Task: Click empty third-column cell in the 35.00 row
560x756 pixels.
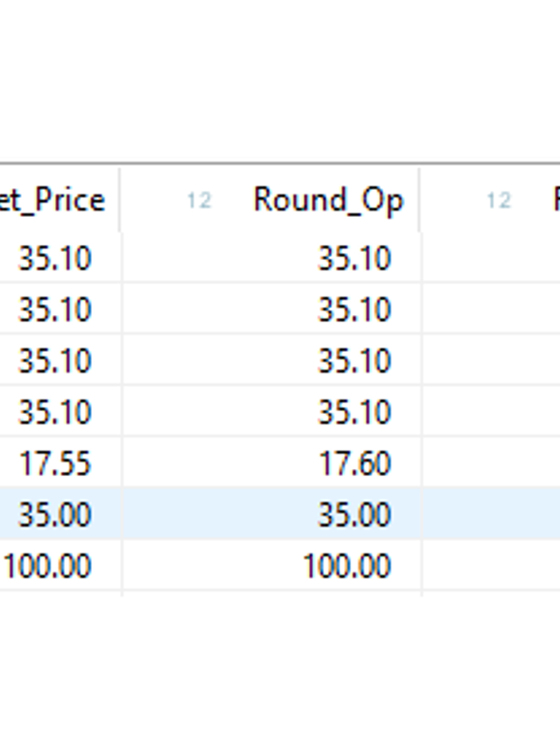Action: pos(491,514)
